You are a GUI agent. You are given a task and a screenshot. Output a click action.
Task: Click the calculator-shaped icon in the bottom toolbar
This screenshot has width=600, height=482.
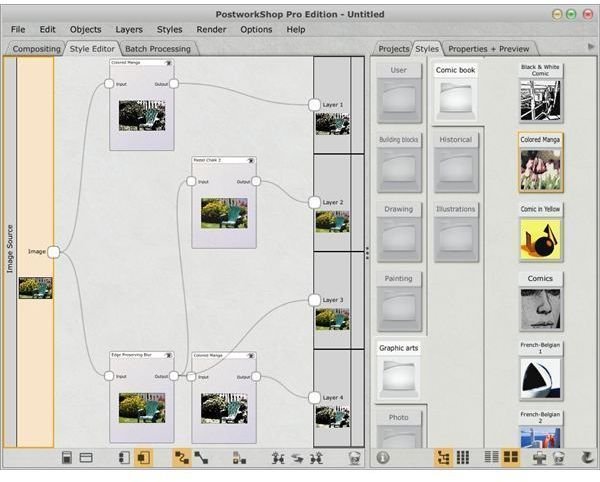[67, 458]
